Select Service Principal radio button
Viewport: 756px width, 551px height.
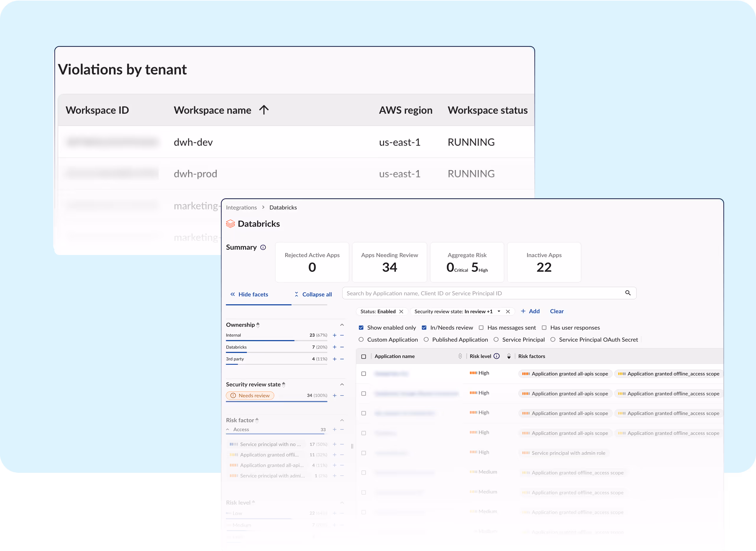pos(496,339)
